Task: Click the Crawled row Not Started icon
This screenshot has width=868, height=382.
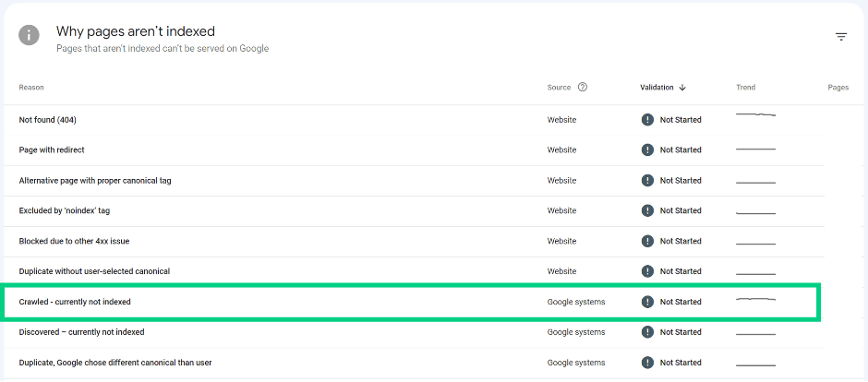Action: 647,302
